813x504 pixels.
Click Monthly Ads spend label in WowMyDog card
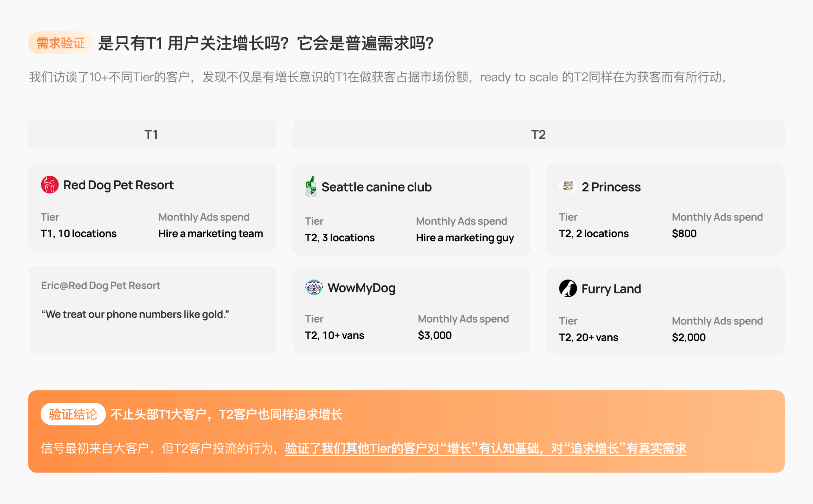[463, 319]
